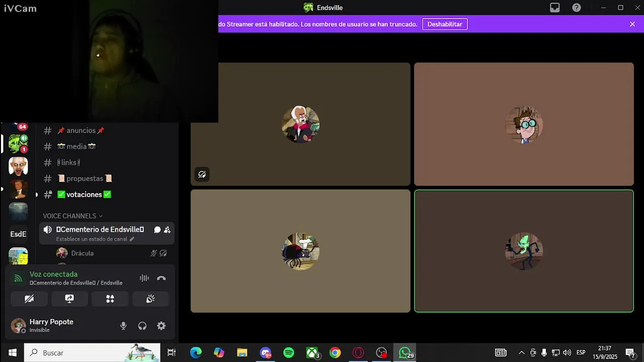
Task: Select the SpongeBob server icon
Action: [18, 256]
